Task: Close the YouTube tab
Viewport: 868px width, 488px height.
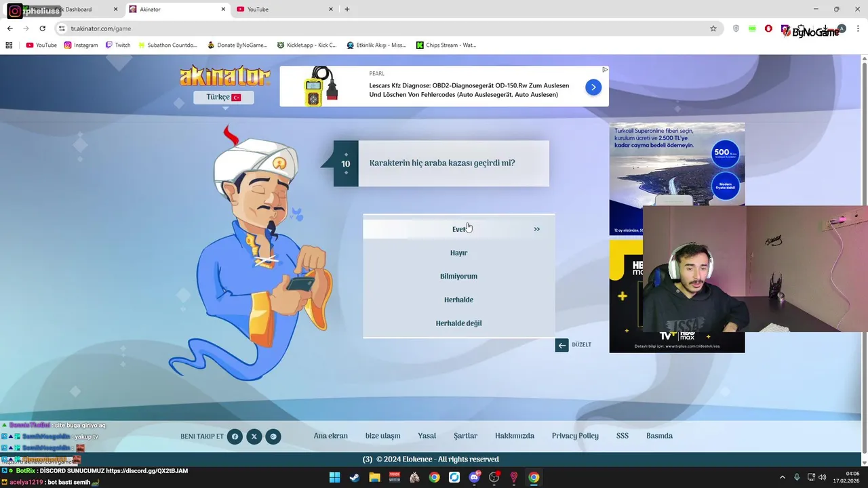Action: coord(331,9)
